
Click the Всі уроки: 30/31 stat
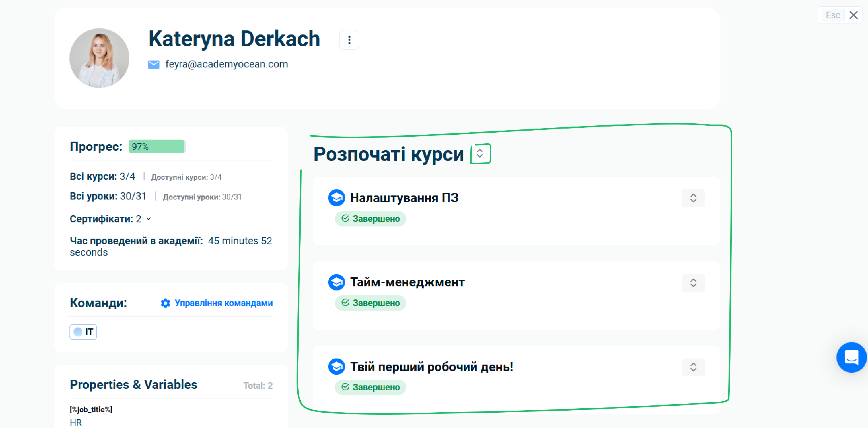(108, 196)
